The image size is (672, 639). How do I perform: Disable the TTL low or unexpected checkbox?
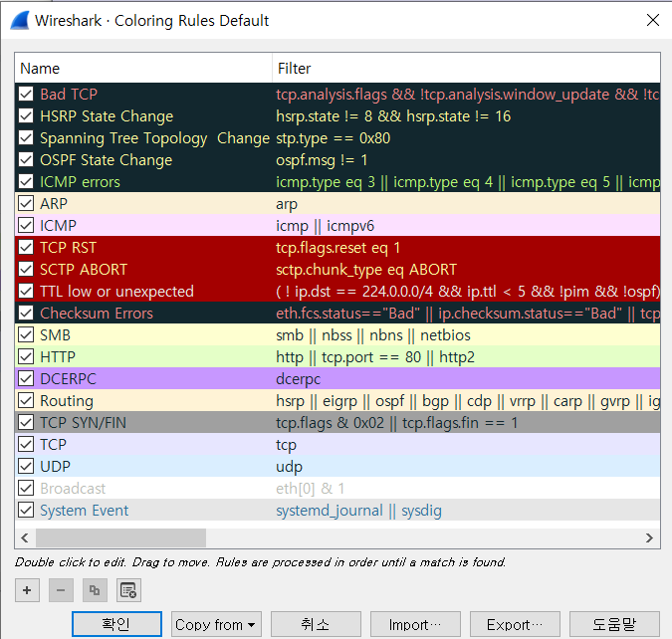pyautogui.click(x=26, y=291)
